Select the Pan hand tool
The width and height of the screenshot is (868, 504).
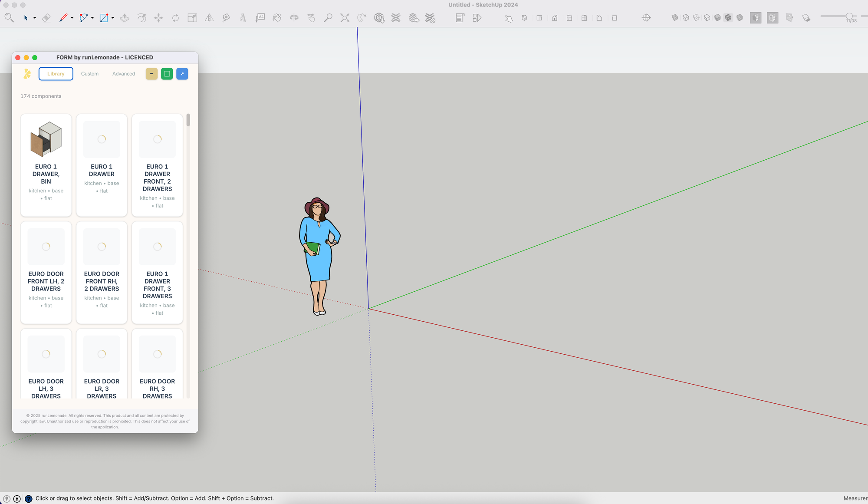311,18
